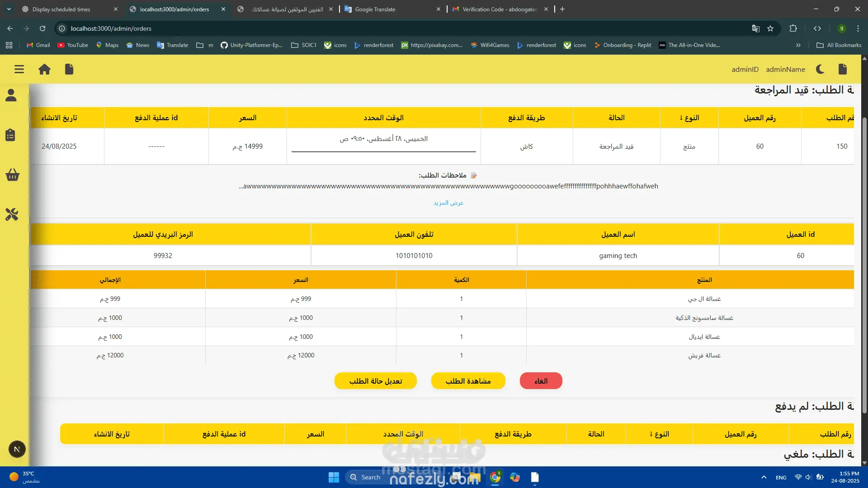Show more bookmarks with double chevron

click(798, 45)
